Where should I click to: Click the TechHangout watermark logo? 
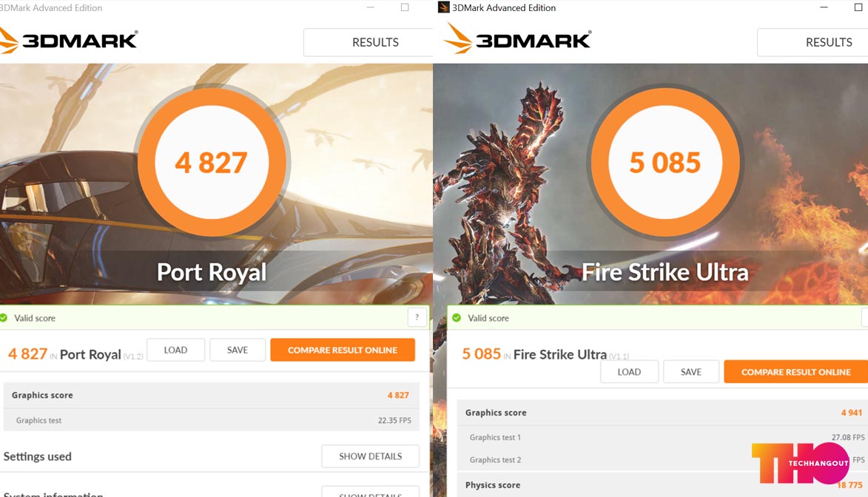click(801, 463)
